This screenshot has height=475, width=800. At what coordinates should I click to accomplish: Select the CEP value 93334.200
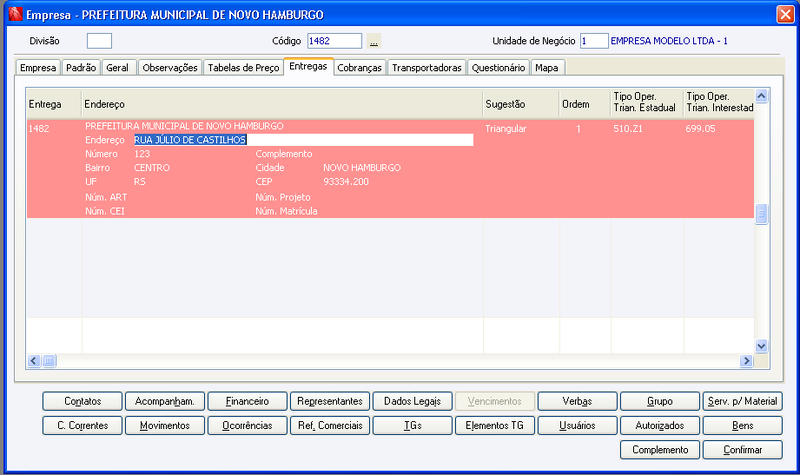click(346, 182)
